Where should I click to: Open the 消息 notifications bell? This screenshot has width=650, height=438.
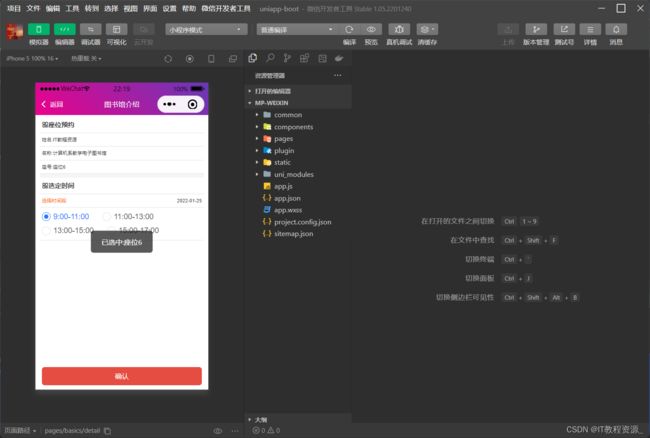(616, 29)
